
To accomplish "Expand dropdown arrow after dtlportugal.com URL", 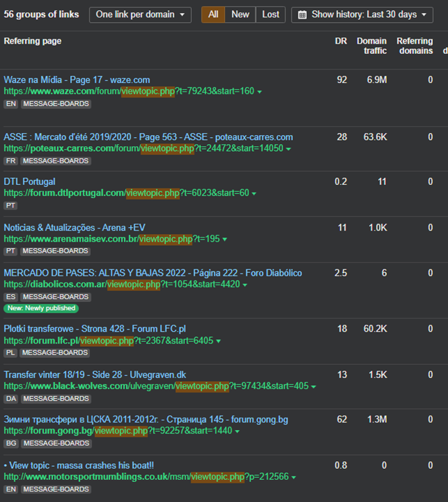I will (254, 194).
